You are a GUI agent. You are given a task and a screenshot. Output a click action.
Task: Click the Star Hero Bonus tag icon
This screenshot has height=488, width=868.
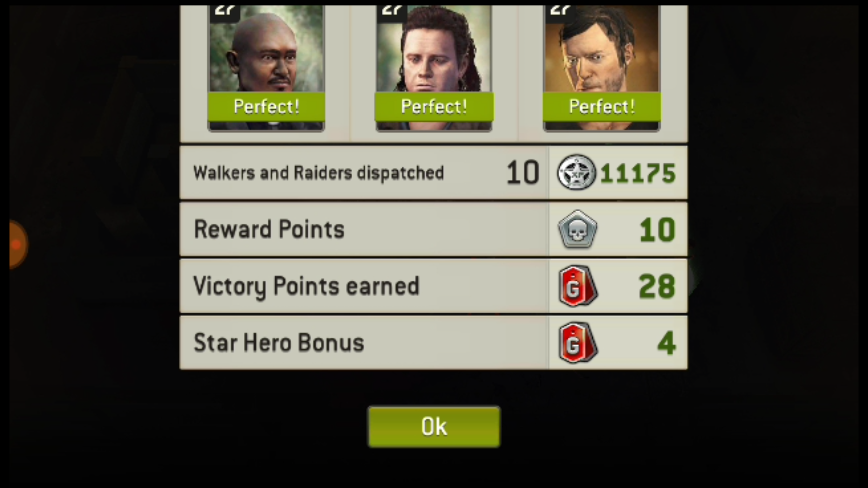pos(577,343)
